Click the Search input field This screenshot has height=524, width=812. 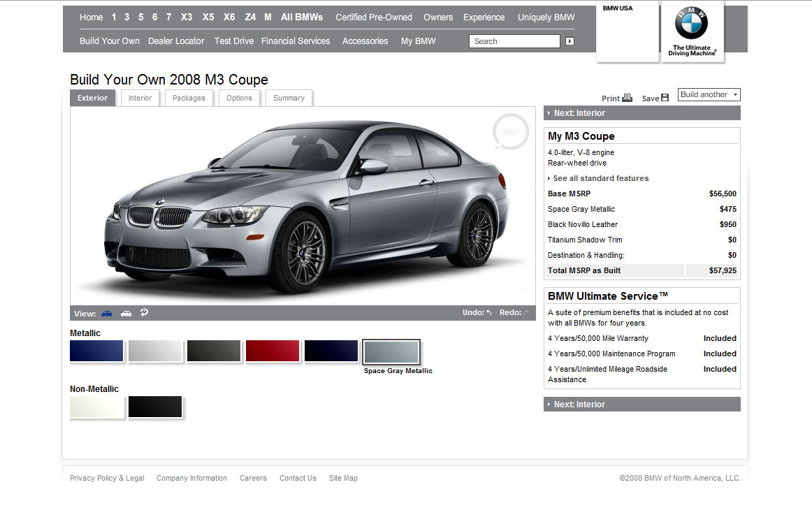[514, 41]
